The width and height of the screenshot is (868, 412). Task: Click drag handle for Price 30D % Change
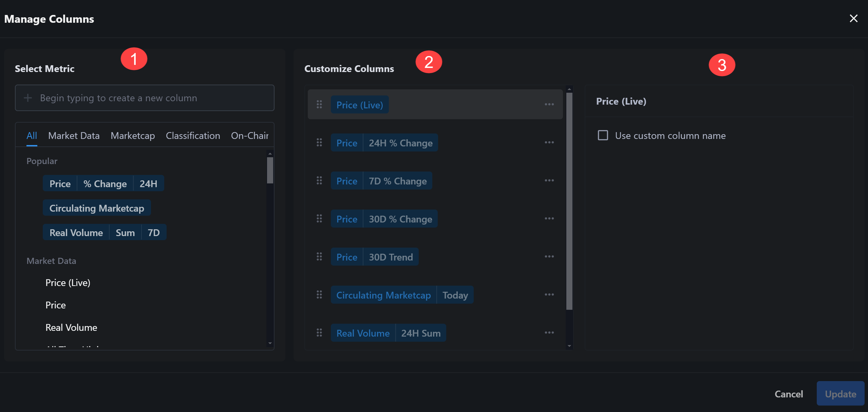(x=319, y=219)
